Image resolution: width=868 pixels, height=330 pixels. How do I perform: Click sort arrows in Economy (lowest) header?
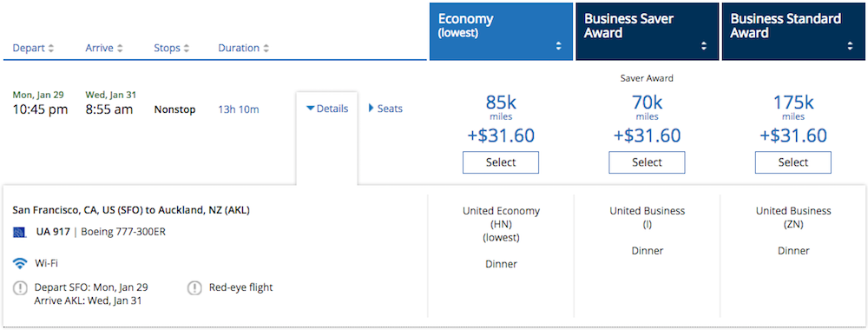pyautogui.click(x=558, y=47)
